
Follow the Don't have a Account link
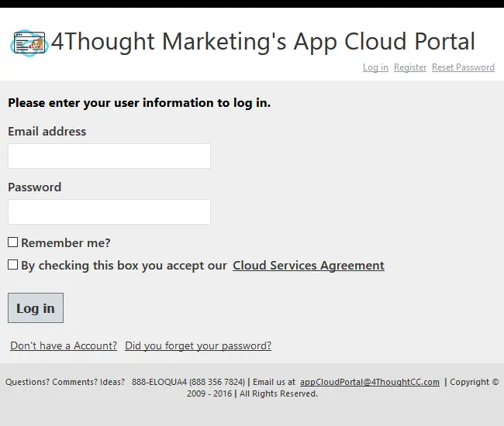(x=64, y=345)
